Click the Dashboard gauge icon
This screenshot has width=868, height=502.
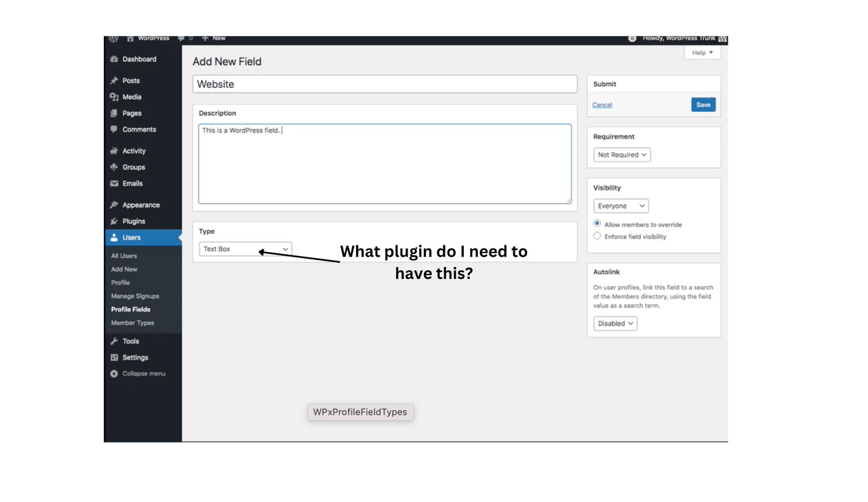click(114, 60)
